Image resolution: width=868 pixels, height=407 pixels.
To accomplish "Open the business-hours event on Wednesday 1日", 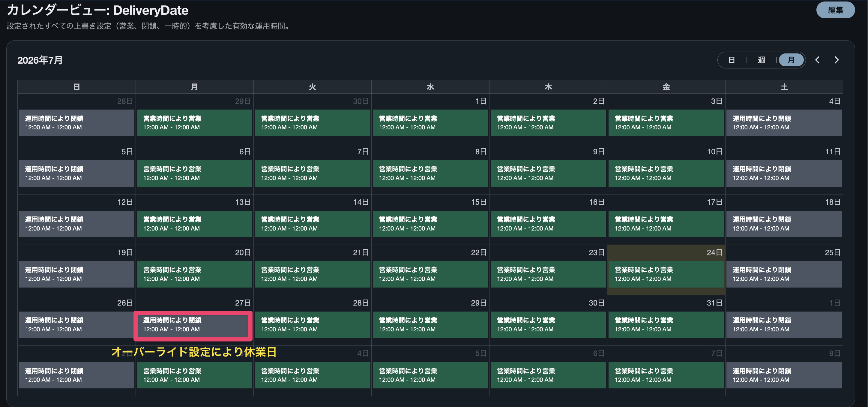I will (x=430, y=123).
